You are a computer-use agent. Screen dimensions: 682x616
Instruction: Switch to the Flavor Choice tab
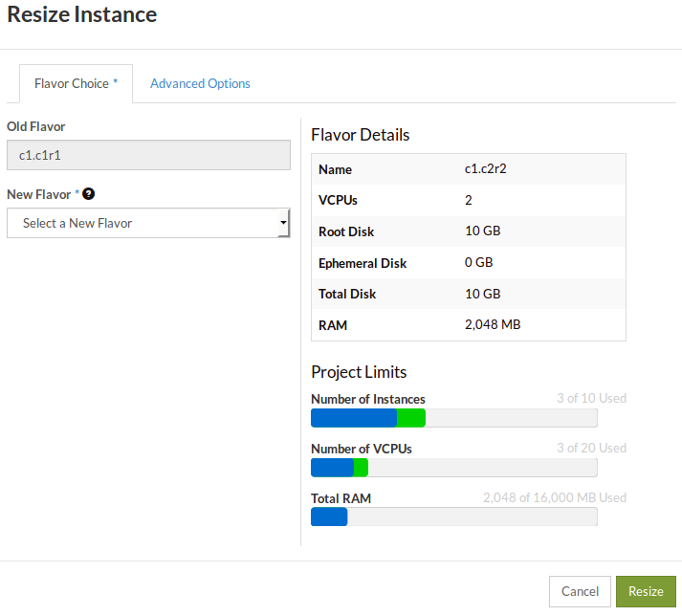[x=76, y=83]
